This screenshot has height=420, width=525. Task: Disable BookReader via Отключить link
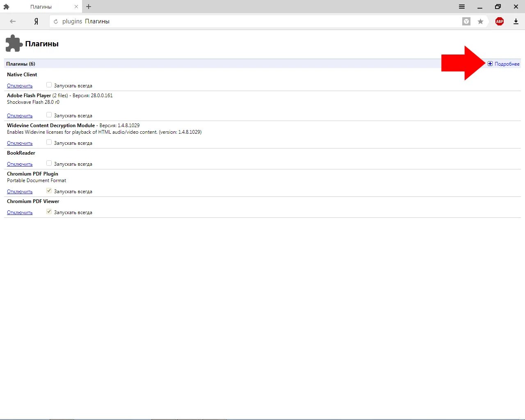(20, 164)
